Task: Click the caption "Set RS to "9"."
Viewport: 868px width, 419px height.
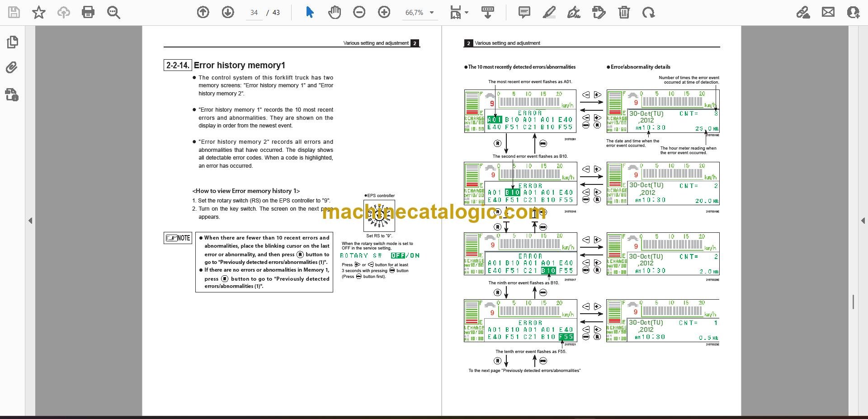Action: click(379, 235)
